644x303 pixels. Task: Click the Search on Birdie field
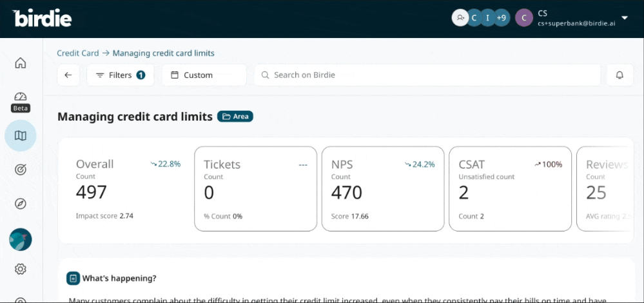pos(427,75)
